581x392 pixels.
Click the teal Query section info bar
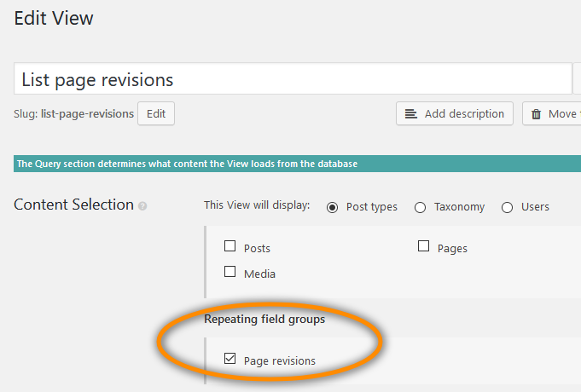pyautogui.click(x=290, y=164)
